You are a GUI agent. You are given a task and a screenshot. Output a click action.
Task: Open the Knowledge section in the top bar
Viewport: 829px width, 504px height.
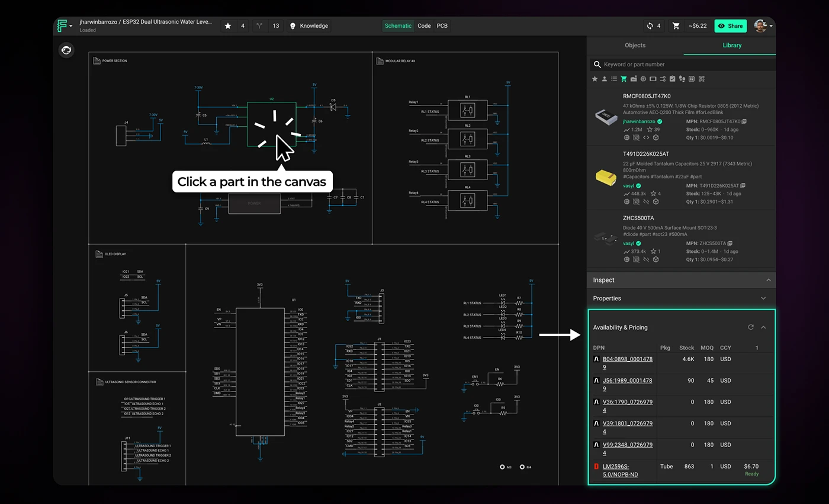point(309,25)
